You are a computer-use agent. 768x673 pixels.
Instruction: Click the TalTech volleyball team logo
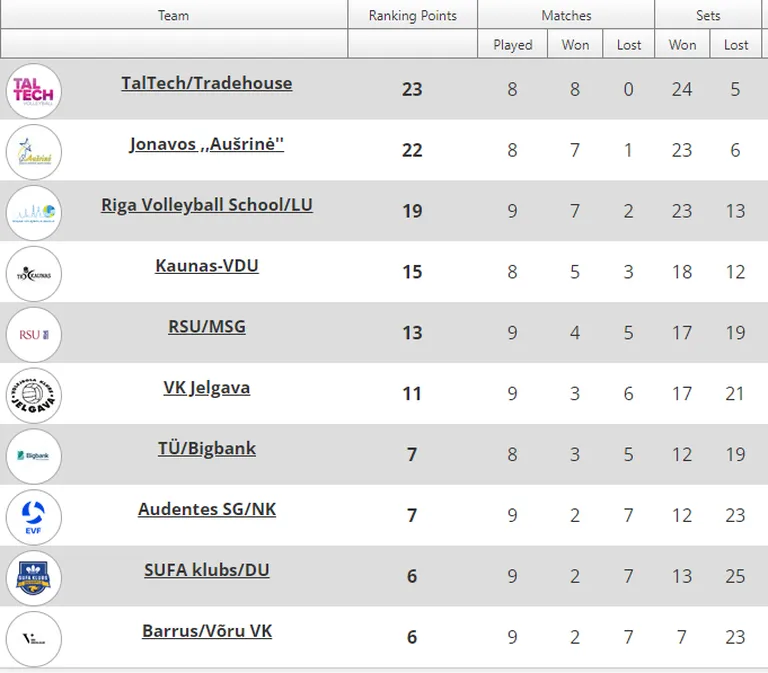tap(34, 91)
